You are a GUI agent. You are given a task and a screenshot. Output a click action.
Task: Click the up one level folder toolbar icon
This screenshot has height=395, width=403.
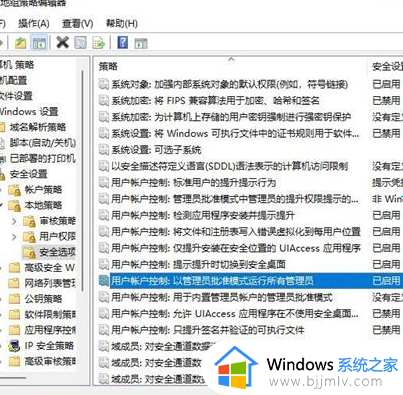(20, 43)
